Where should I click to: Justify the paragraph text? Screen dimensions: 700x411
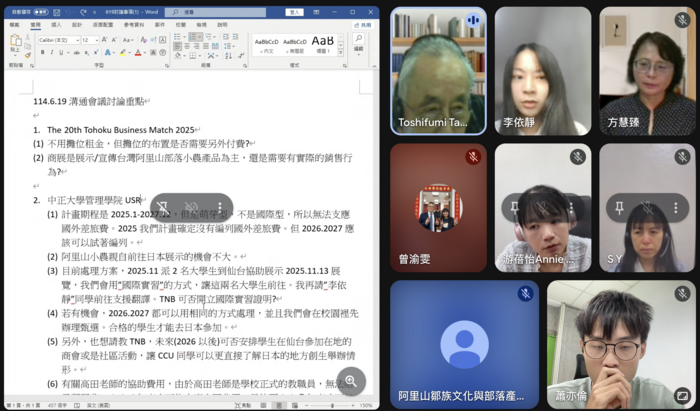tap(206, 46)
